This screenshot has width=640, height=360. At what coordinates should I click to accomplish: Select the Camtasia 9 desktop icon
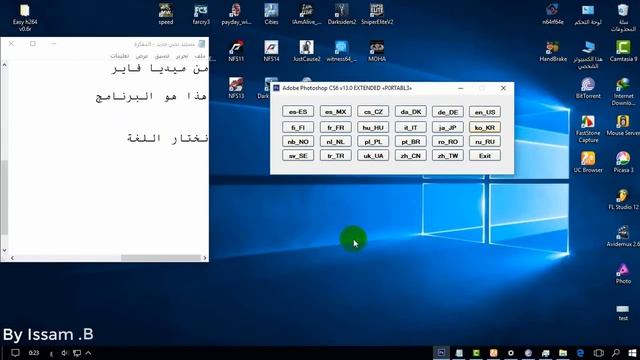(x=623, y=51)
